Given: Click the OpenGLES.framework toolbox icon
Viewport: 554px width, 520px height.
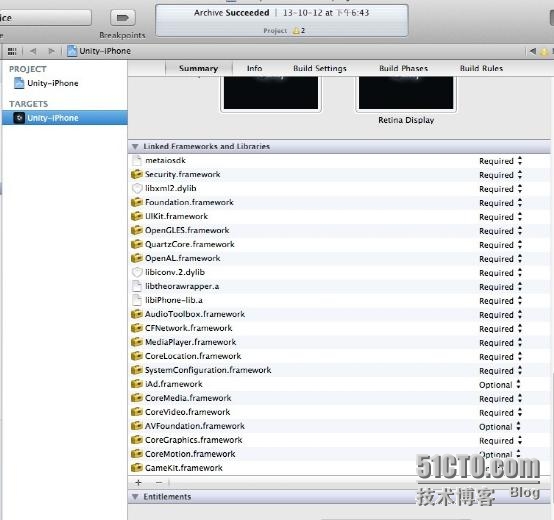Looking at the screenshot, I should coord(137,230).
